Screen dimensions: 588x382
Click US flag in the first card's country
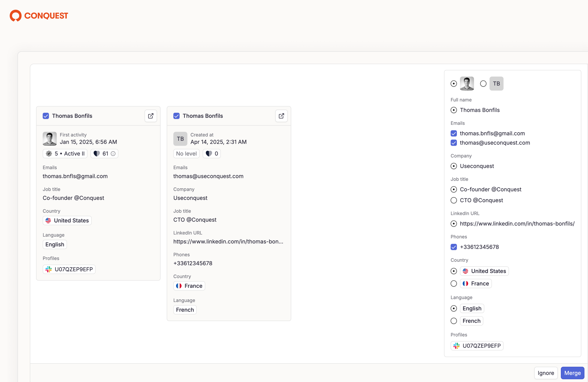[48, 220]
